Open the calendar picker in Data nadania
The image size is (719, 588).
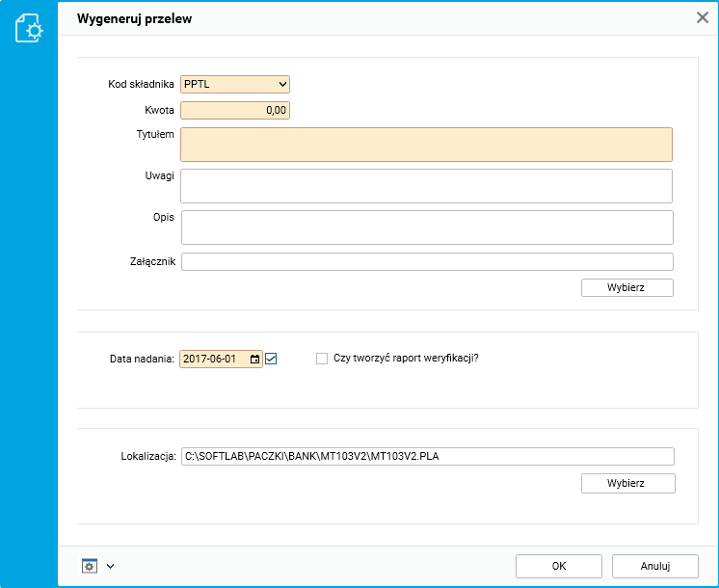pyautogui.click(x=254, y=360)
